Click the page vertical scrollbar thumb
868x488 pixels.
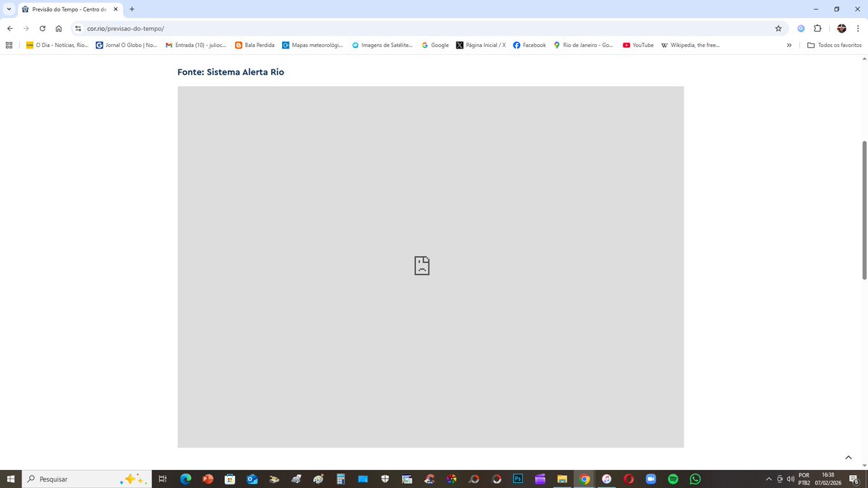click(x=864, y=210)
